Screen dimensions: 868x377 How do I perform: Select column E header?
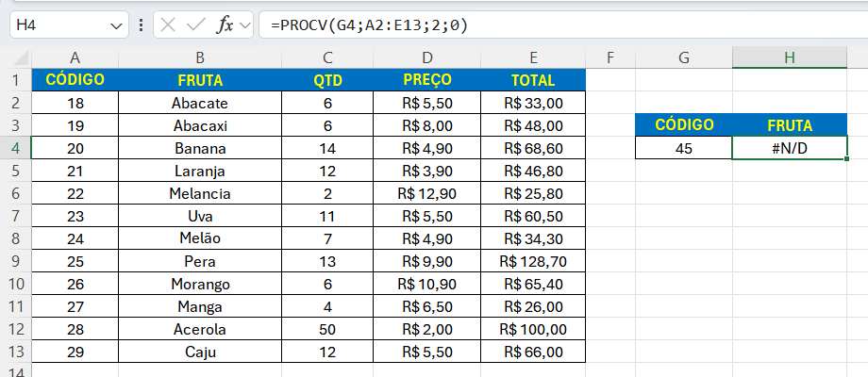533,57
